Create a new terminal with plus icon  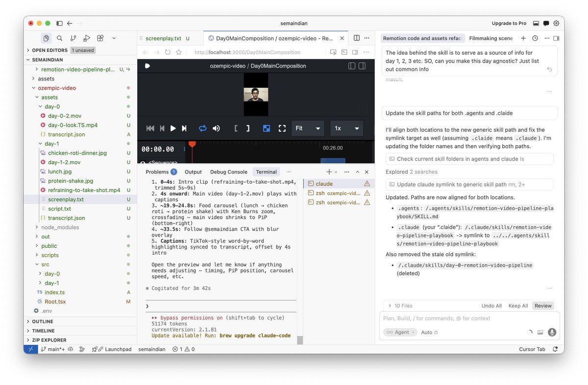(x=329, y=172)
